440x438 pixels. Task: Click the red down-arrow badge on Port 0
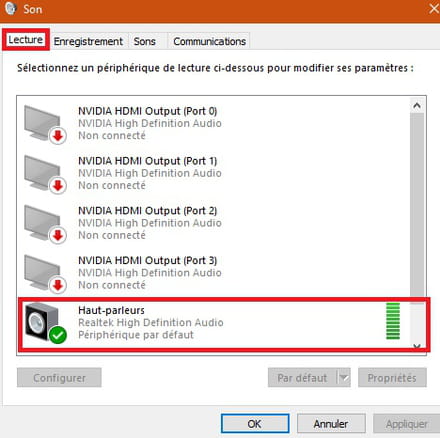(x=58, y=136)
